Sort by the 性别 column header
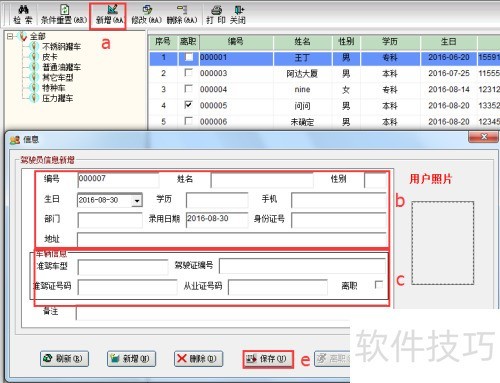The image size is (500, 383). [346, 42]
